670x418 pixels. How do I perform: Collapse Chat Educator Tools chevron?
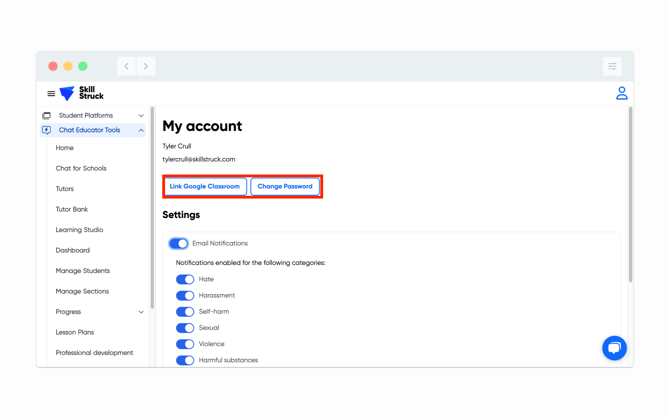pyautogui.click(x=141, y=130)
